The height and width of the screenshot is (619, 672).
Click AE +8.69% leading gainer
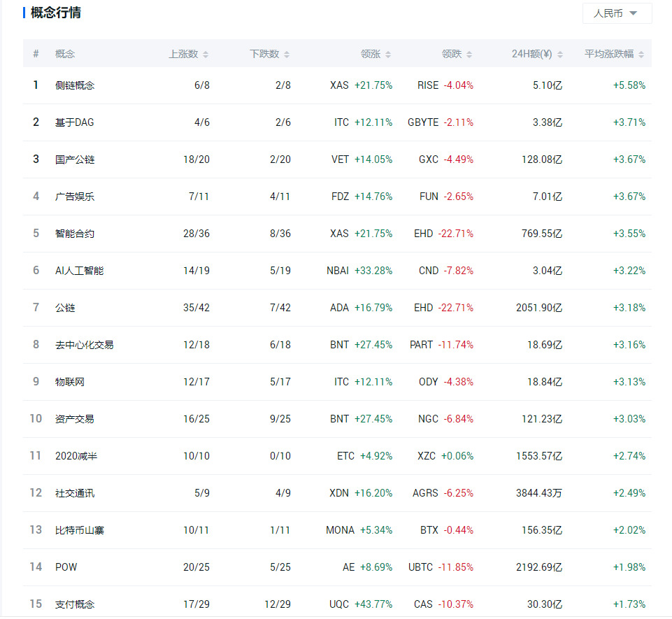[x=368, y=567]
